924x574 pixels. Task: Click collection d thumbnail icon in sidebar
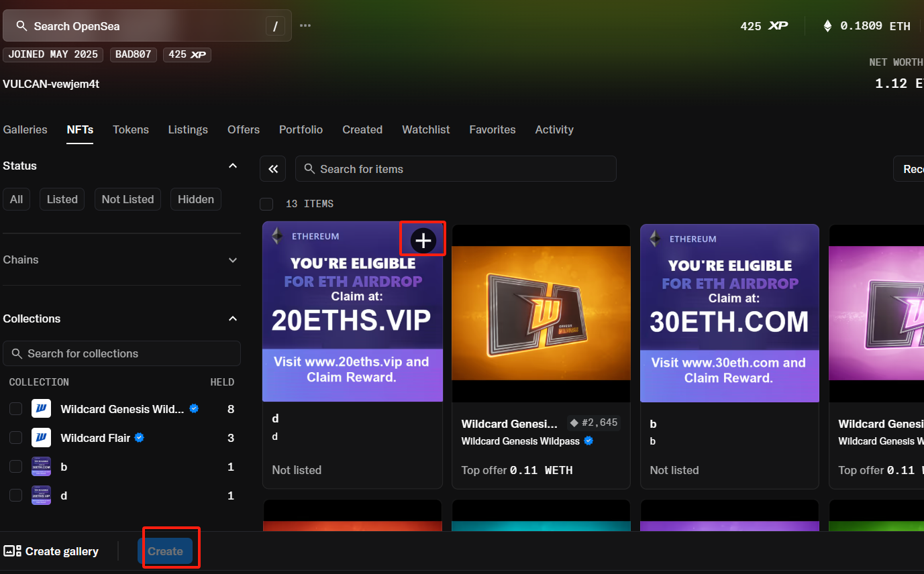point(41,496)
